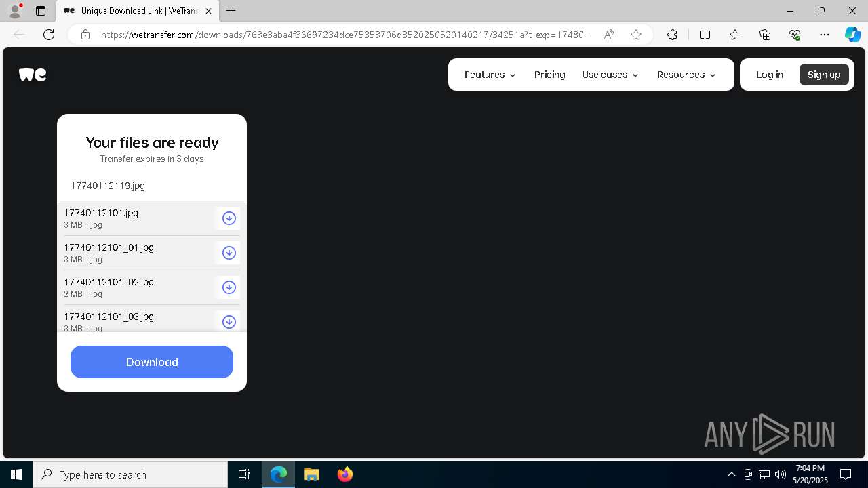
Task: Open Task View on taskbar
Action: pyautogui.click(x=244, y=474)
